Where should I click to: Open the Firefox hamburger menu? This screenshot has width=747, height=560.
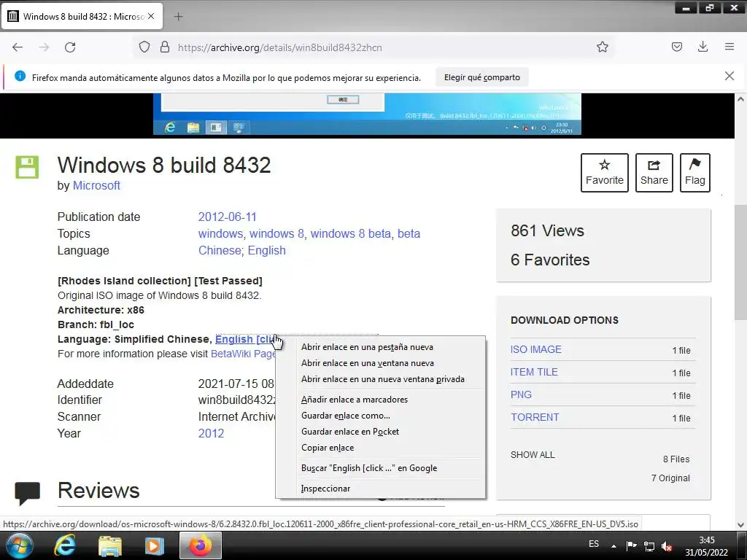(729, 47)
